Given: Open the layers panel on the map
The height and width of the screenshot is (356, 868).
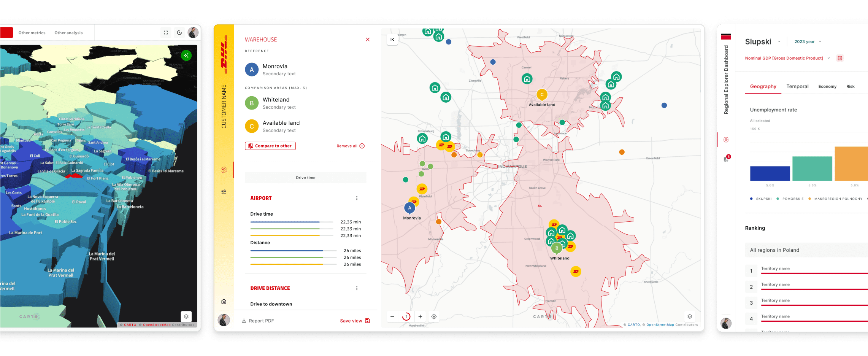Looking at the screenshot, I should coord(690,316).
